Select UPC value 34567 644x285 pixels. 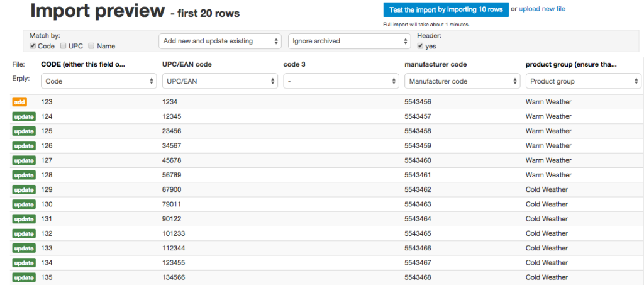click(x=172, y=146)
